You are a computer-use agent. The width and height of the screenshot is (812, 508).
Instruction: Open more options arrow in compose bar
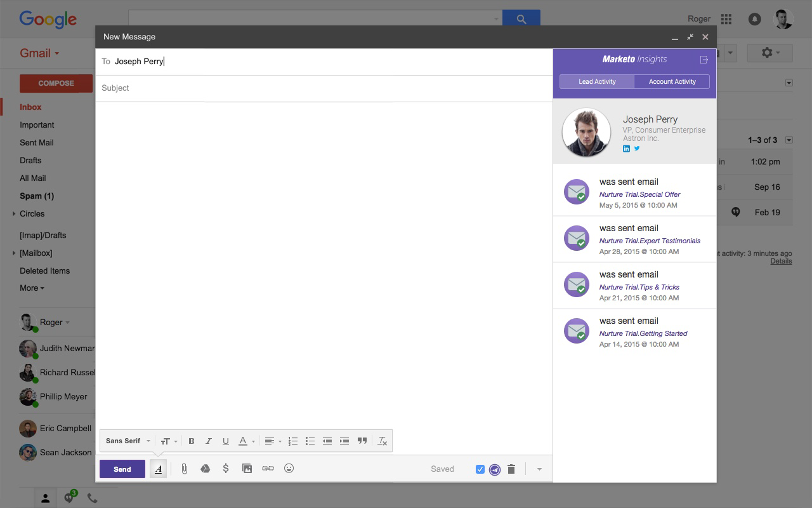click(x=539, y=469)
